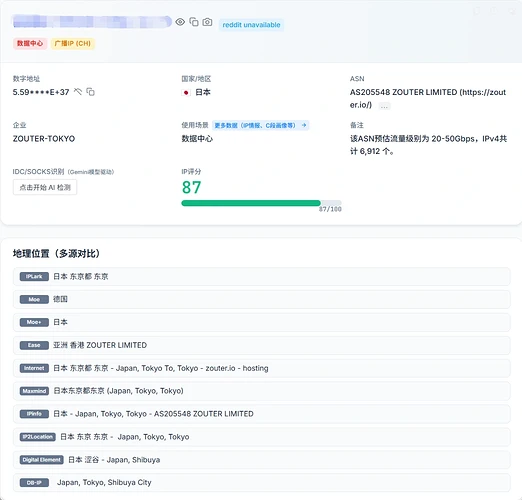Click the eye icon to reveal IP

pos(180,22)
